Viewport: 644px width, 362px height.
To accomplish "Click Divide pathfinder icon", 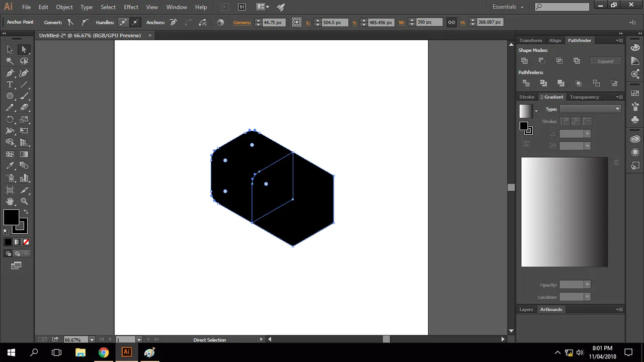I will click(x=526, y=83).
